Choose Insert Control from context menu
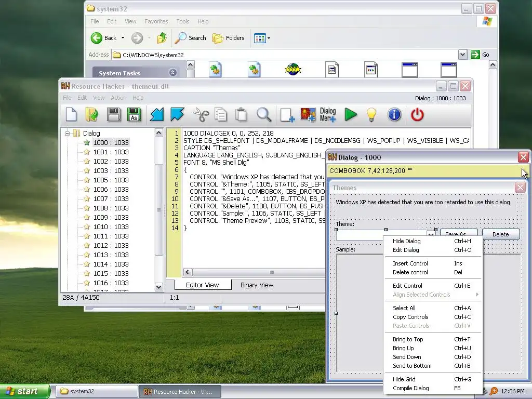The height and width of the screenshot is (399, 532). tap(433, 263)
